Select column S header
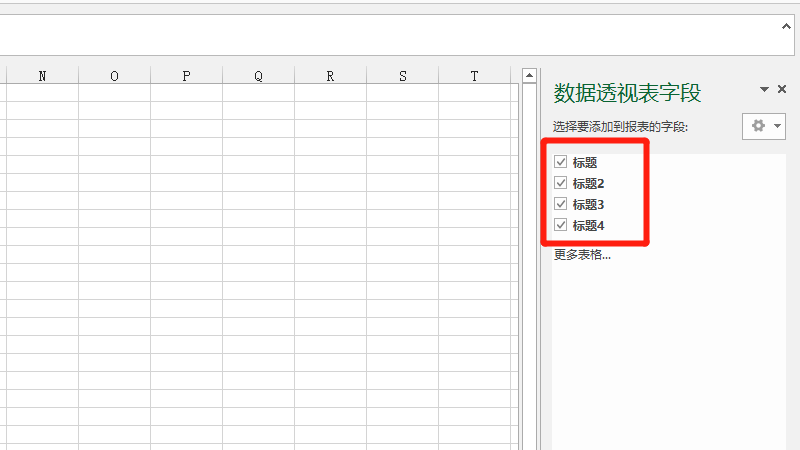This screenshot has height=450, width=800. click(403, 76)
